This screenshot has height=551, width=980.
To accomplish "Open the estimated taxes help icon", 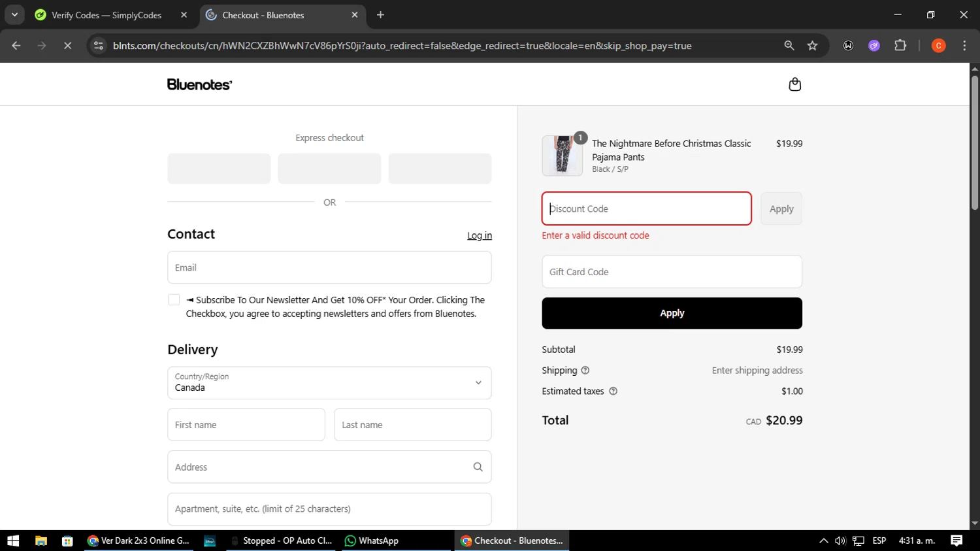I will click(613, 391).
